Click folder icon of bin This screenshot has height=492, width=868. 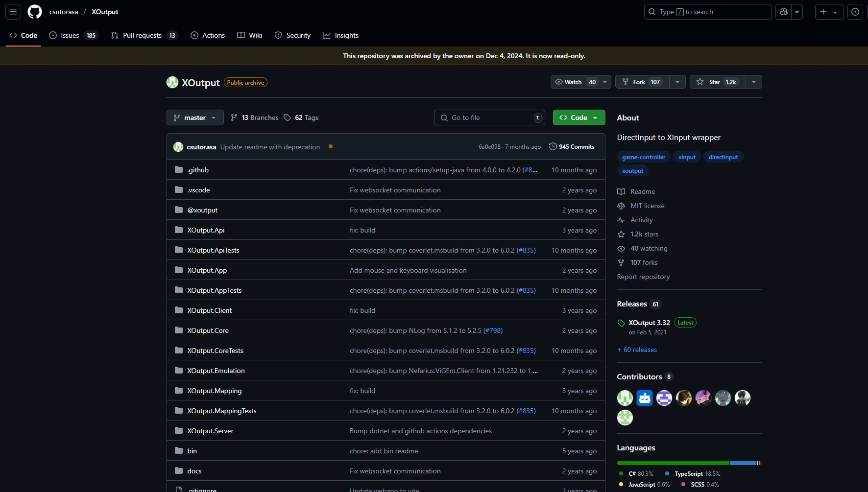[179, 451]
